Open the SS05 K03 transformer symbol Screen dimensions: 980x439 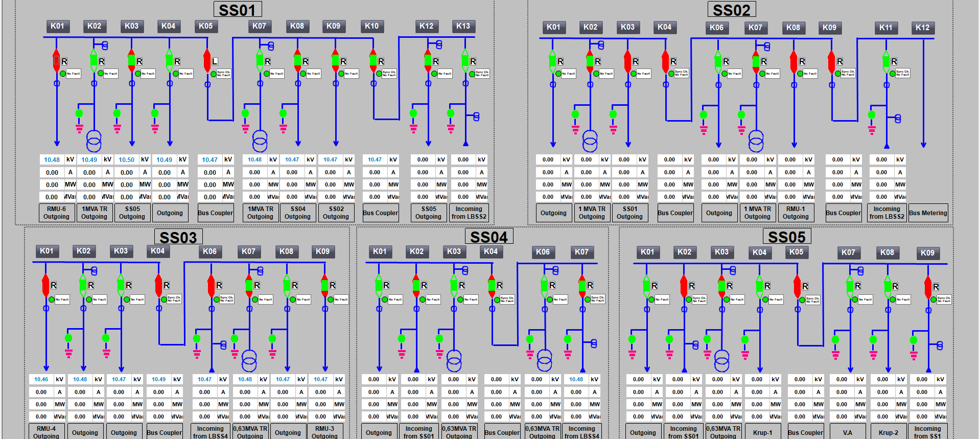point(721,360)
